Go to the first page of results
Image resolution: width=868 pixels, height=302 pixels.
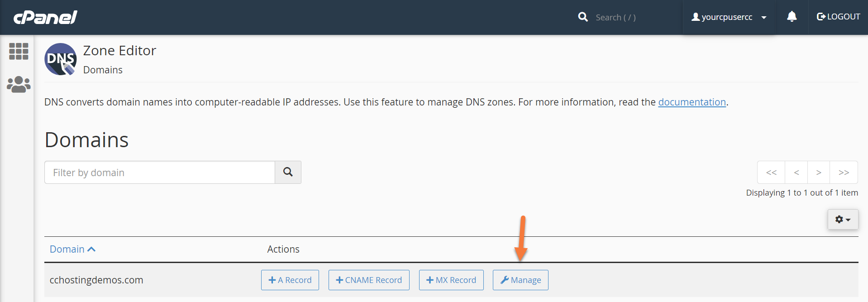[771, 172]
